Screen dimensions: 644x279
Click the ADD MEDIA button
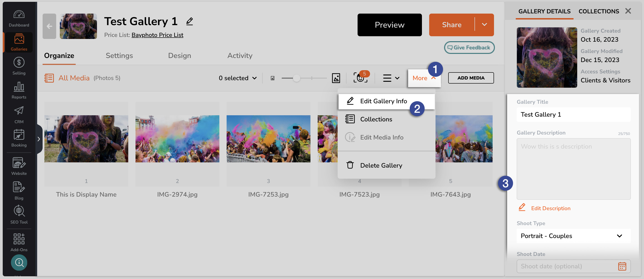471,78
